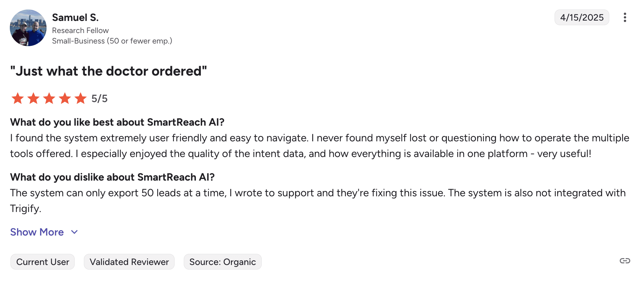Click the fourth rating star

(65, 98)
